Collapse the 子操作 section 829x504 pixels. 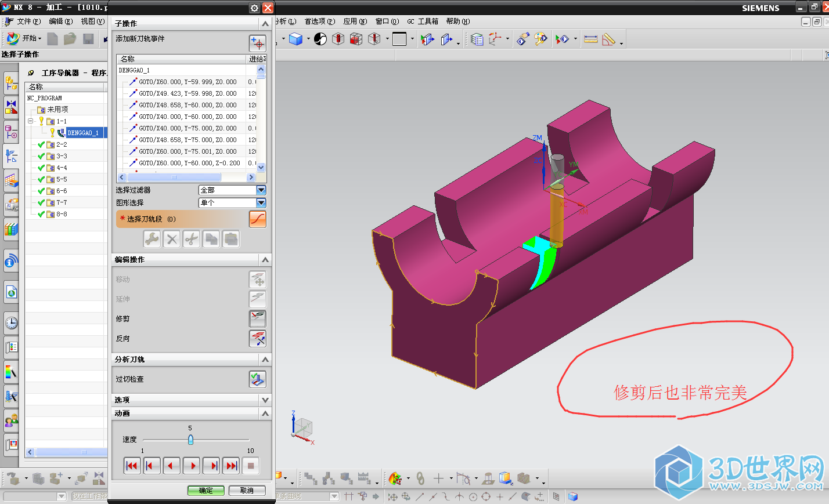[265, 24]
